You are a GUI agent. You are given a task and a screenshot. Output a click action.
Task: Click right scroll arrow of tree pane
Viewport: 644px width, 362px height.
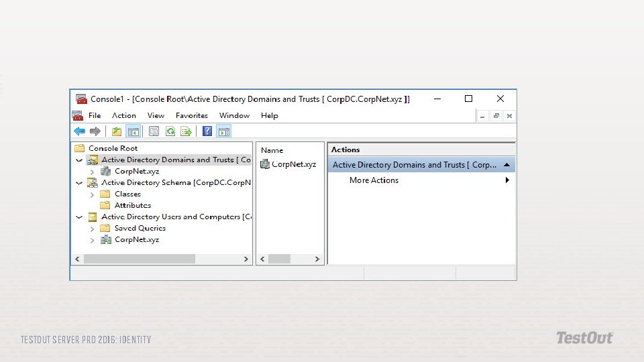(x=246, y=259)
